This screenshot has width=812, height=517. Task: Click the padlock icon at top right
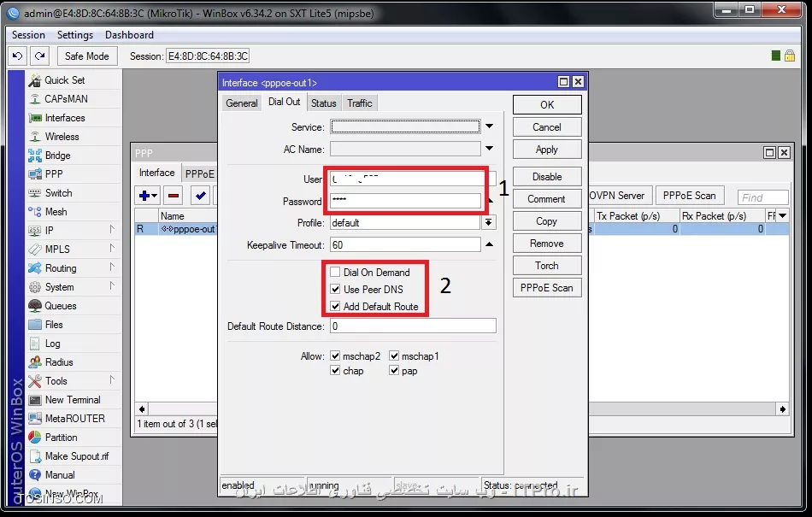pyautogui.click(x=790, y=56)
